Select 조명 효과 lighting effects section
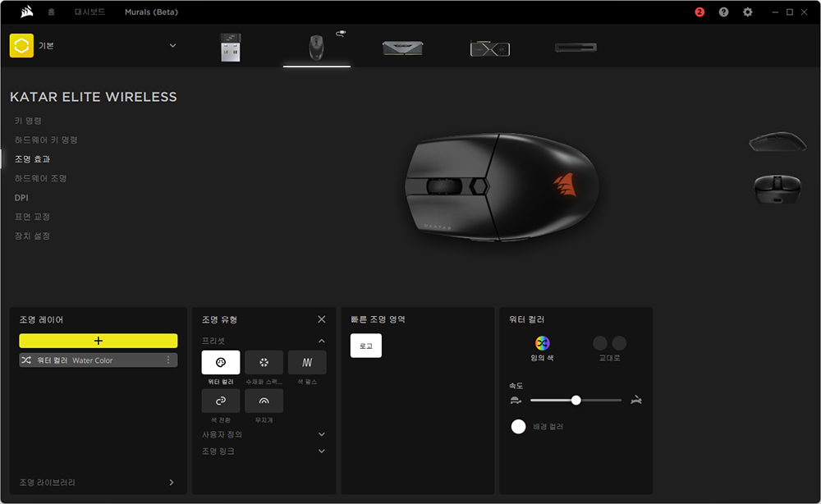Screen dimensions: 821x504 pos(33,159)
